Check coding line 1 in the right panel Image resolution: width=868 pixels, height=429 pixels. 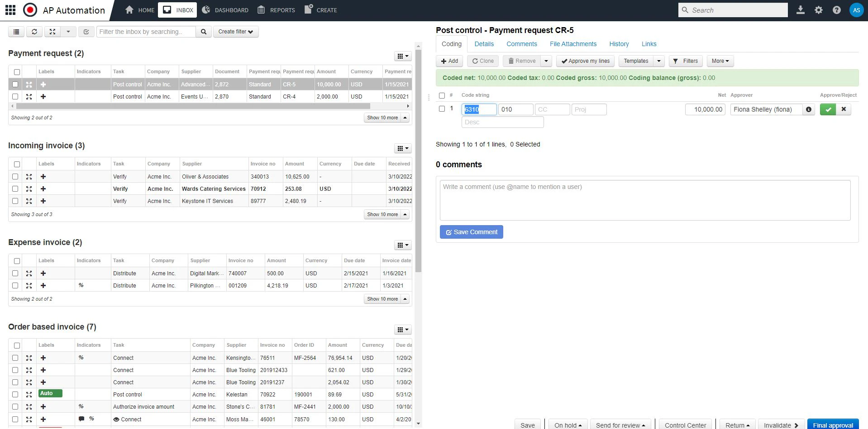pos(442,108)
